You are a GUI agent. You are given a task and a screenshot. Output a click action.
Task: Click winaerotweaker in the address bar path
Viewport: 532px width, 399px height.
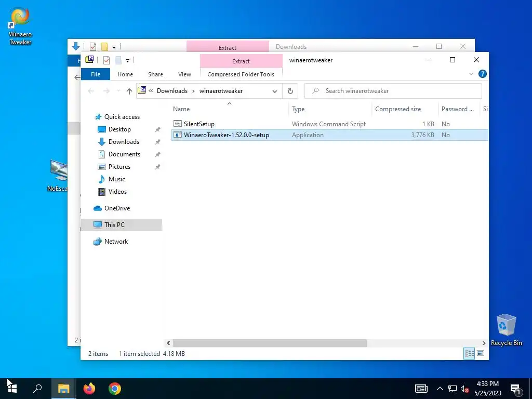click(x=221, y=91)
